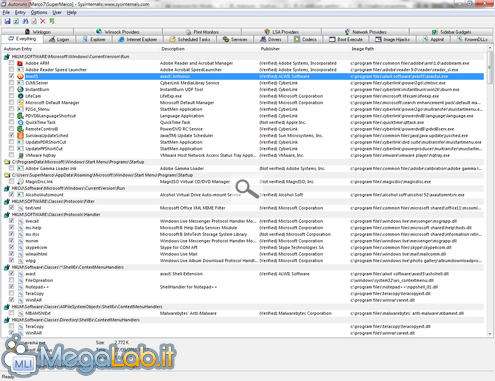Open the Entry menu
Viewport: 495px width, 381px height.
pyautogui.click(x=20, y=13)
